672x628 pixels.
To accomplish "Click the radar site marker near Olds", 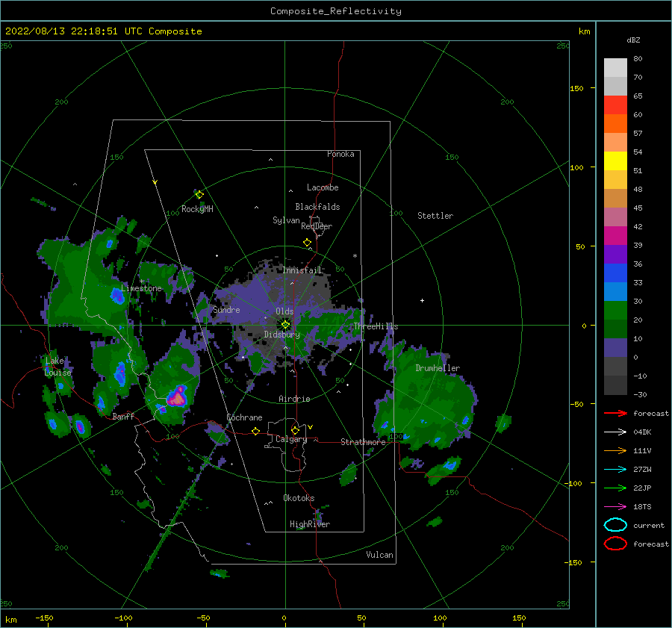I will click(285, 325).
